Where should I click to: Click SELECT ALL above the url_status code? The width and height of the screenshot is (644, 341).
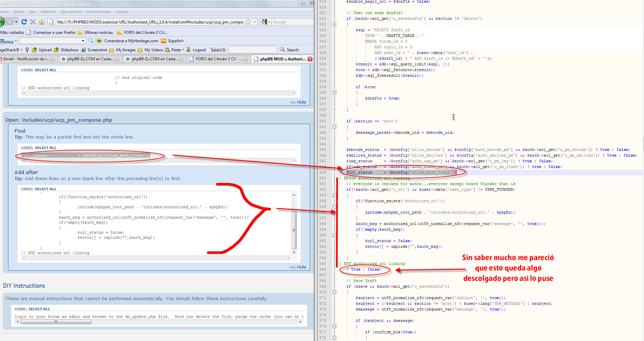pyautogui.click(x=46, y=148)
